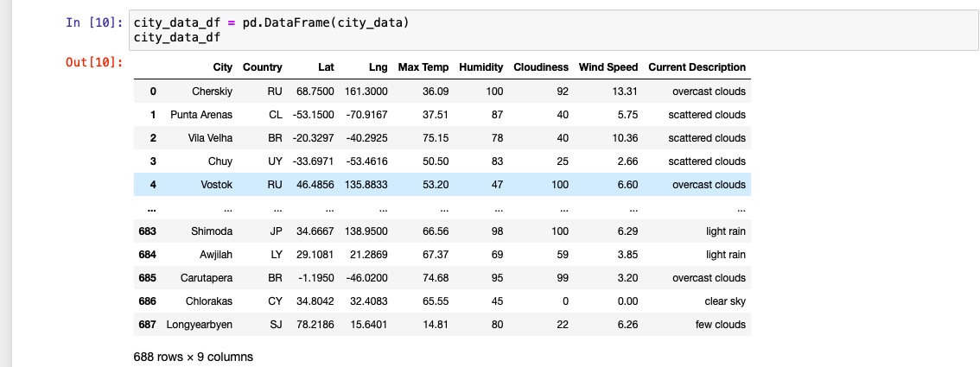The height and width of the screenshot is (367, 980).
Task: Click latitude value 68.7500
Action: click(x=315, y=92)
